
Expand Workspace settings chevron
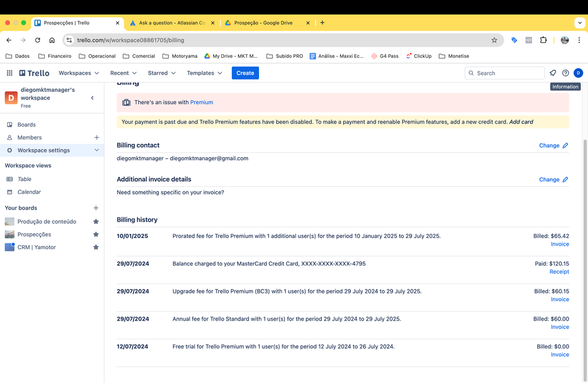(97, 150)
